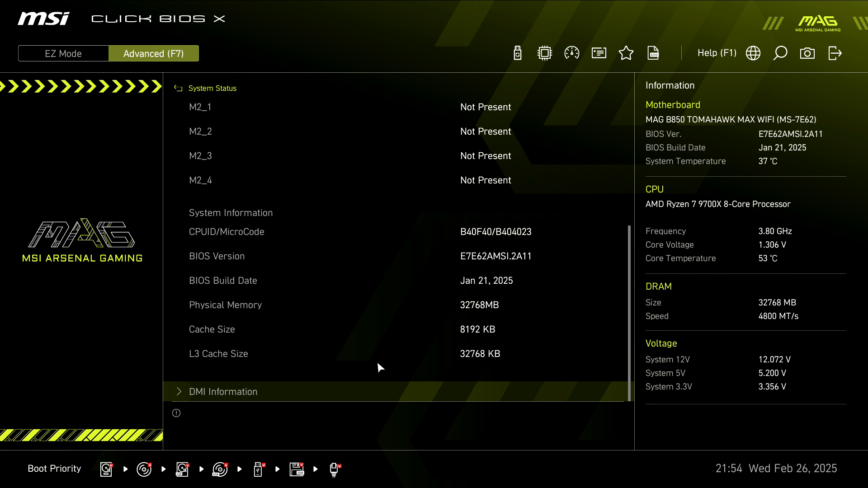Image resolution: width=868 pixels, height=488 pixels.
Task: Select the hard disk boot priority device
Action: 106,469
